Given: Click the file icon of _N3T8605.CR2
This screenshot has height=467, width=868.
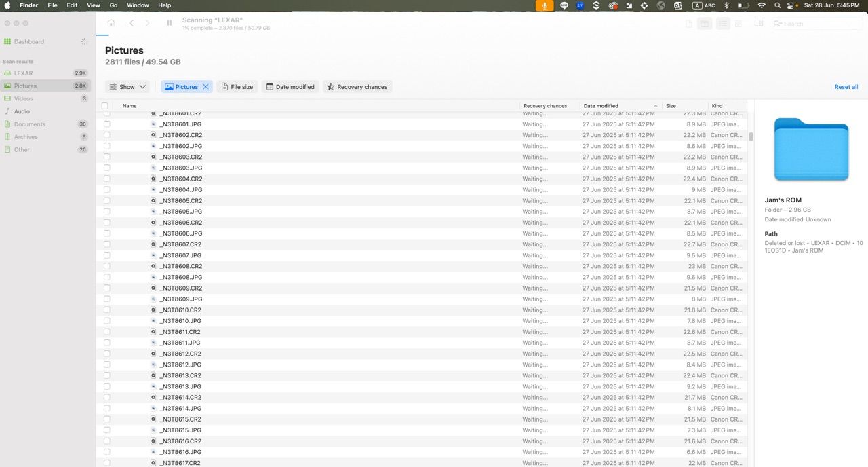Looking at the screenshot, I should coord(153,201).
